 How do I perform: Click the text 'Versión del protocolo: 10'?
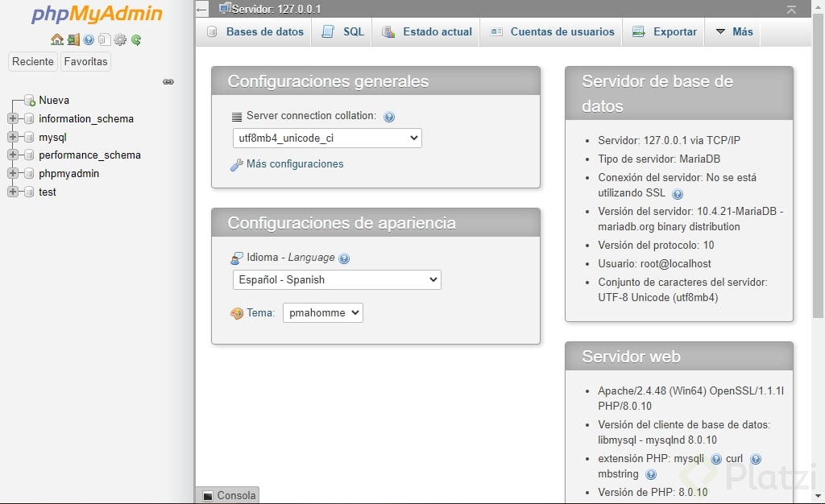[656, 245]
